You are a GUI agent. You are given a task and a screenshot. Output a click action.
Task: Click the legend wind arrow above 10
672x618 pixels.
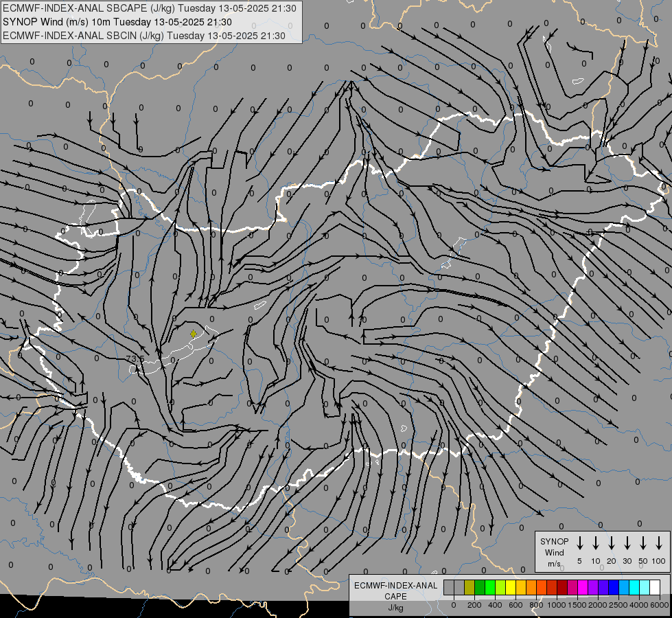[595, 543]
